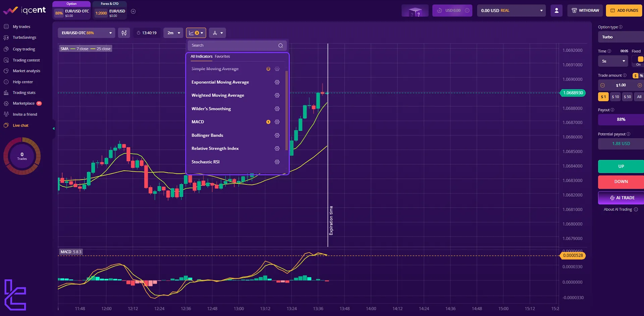Choose Bollinger Bands from the indicator list
Image resolution: width=644 pixels, height=316 pixels.
pos(207,135)
